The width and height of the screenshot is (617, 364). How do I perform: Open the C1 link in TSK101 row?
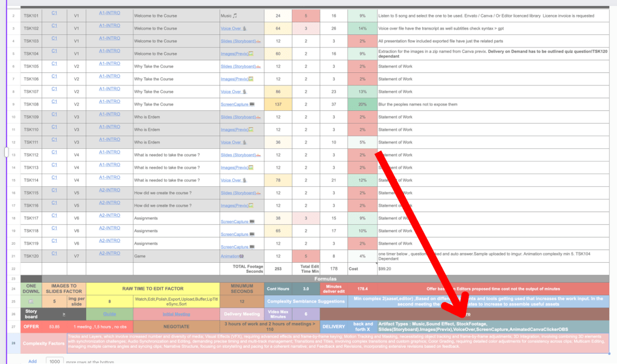tap(54, 13)
